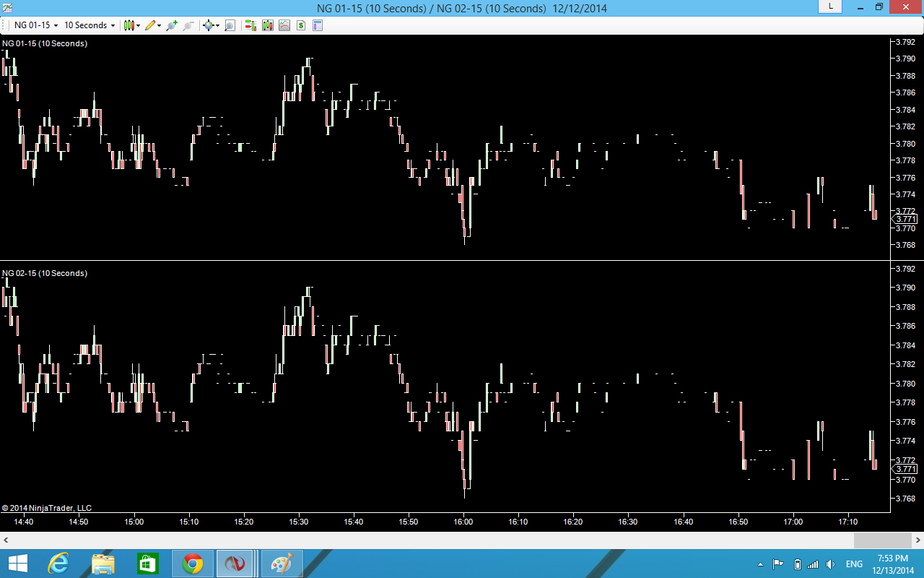Show hidden system tray icons arrow

tap(760, 564)
